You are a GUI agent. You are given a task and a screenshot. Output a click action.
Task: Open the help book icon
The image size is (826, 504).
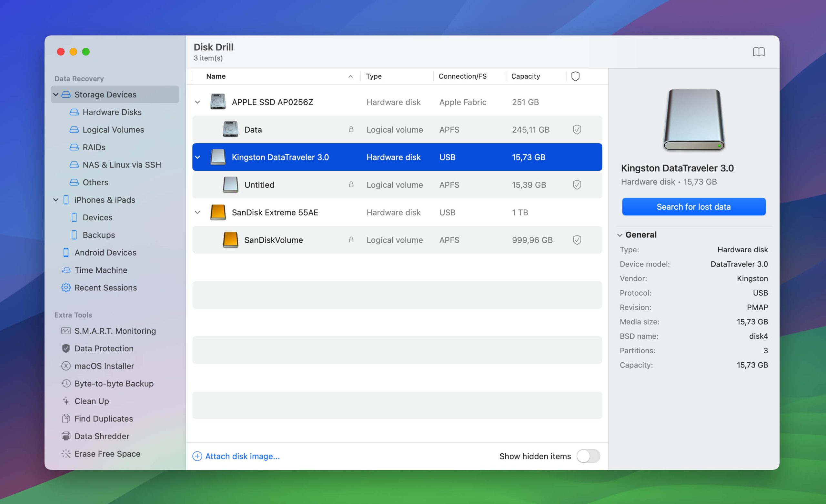click(759, 52)
